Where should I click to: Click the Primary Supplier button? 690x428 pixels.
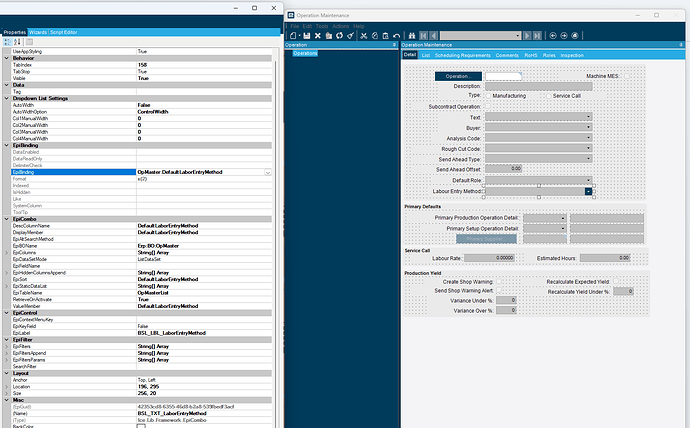pos(486,239)
